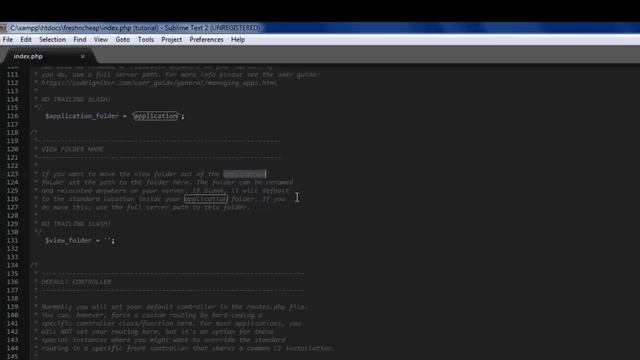Open the Tools menu

pos(146,40)
